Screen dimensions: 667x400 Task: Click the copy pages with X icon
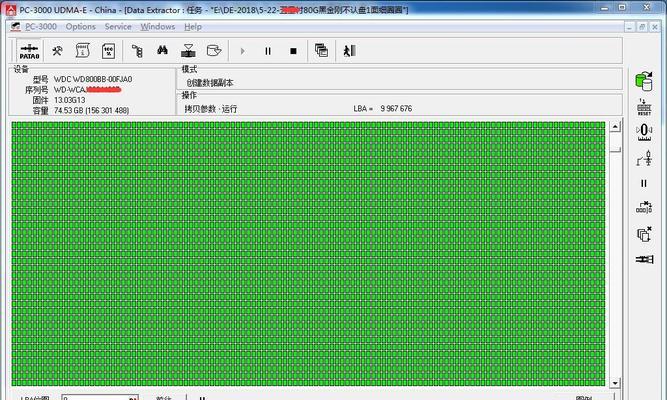[x=644, y=234]
